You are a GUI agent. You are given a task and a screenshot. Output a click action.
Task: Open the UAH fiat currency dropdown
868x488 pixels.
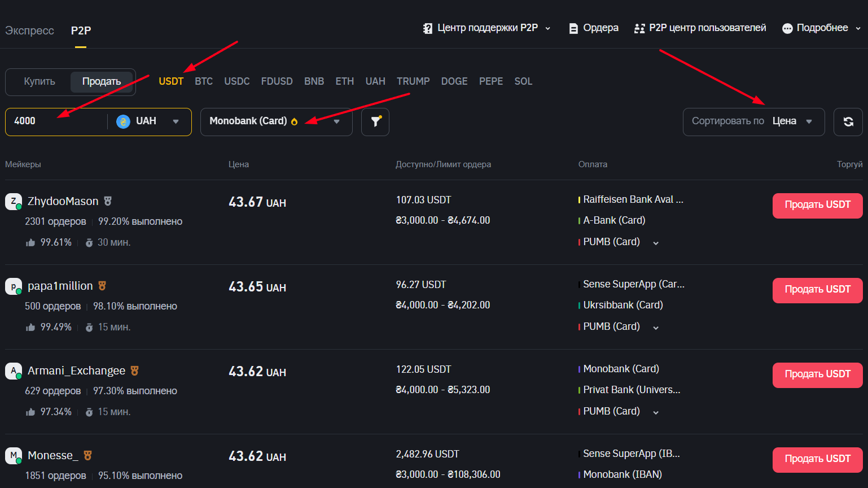click(x=149, y=121)
